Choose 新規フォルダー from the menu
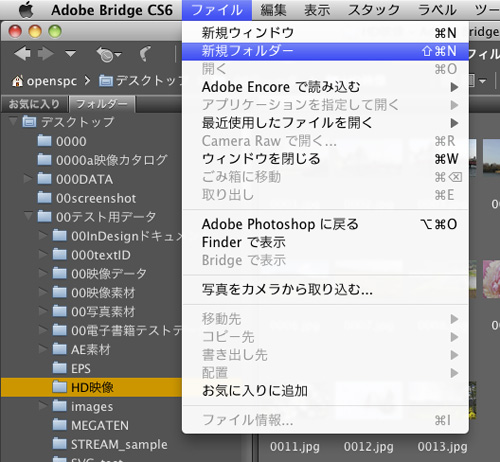This screenshot has height=462, width=500. [x=325, y=51]
